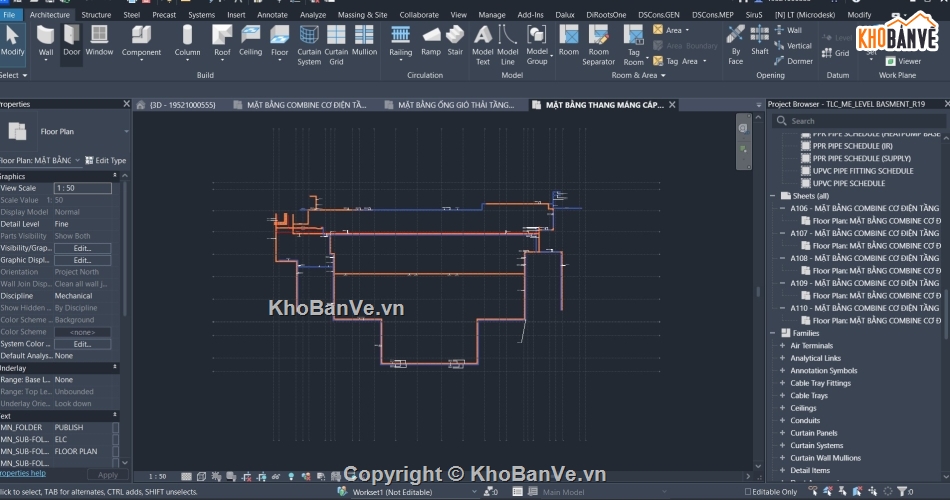Click System Color Edit button

click(x=82, y=344)
